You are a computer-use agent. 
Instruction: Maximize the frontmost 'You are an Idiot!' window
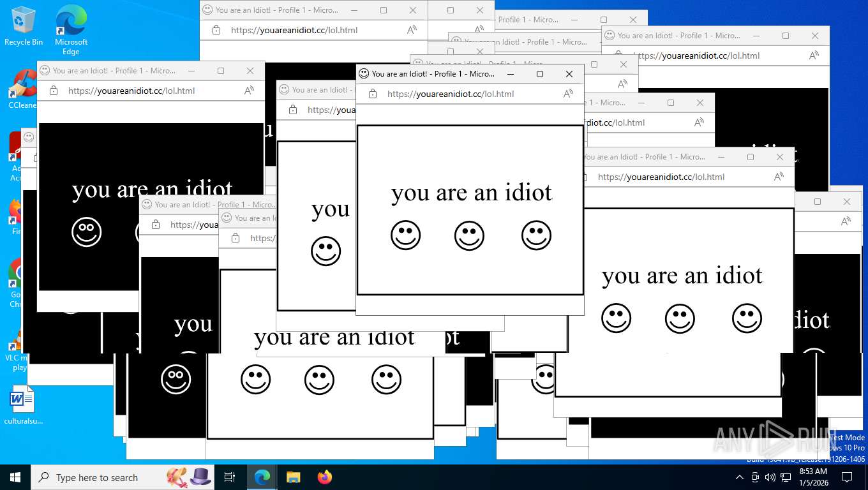tap(540, 74)
